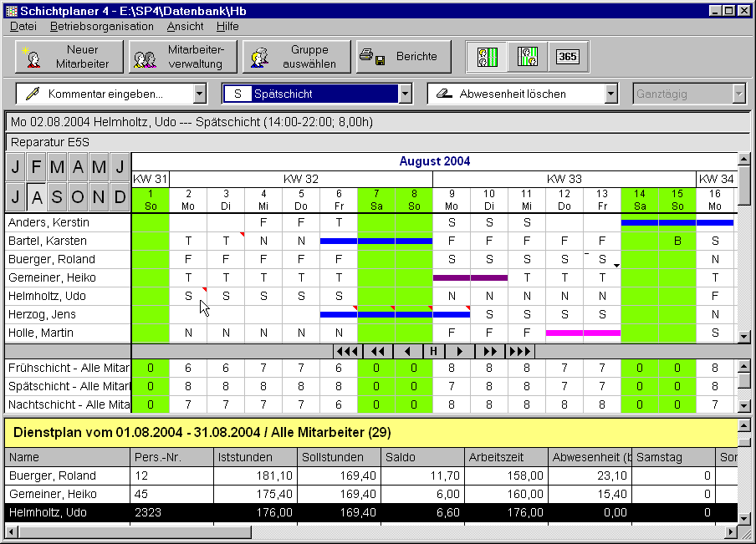
Task: Click the Sollstunden column header
Action: [339, 457]
